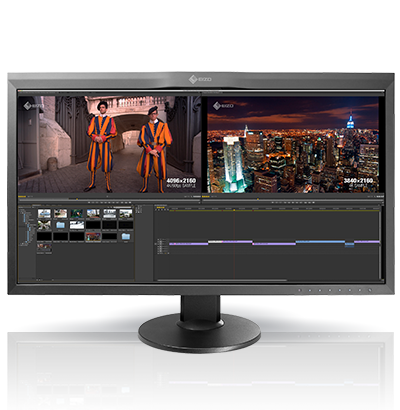Select the long blue clip on the timeline
The height and width of the screenshot is (410, 400).
coord(320,242)
